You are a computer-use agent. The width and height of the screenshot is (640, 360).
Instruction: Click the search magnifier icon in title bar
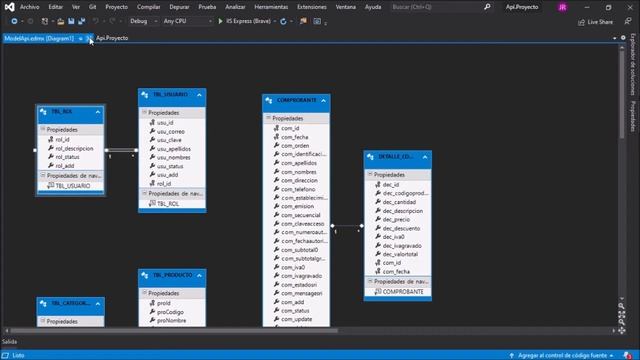coord(487,7)
